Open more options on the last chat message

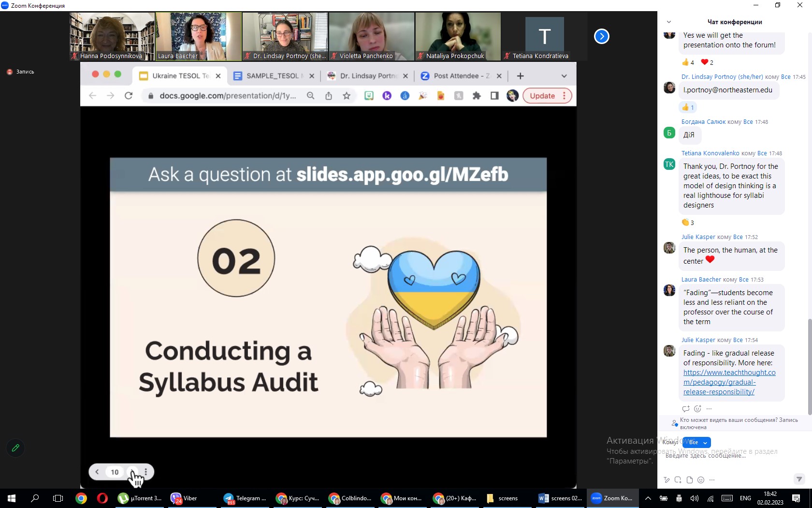(709, 409)
